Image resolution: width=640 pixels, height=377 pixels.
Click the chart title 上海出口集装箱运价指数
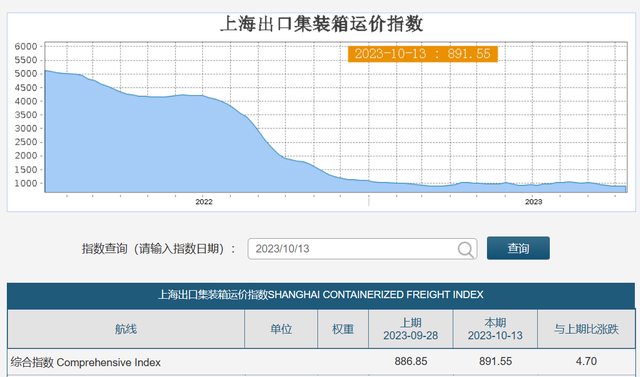pos(322,24)
